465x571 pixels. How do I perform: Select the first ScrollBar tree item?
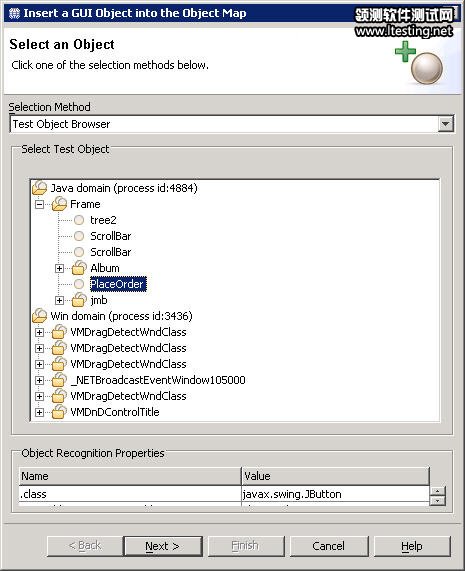pos(111,236)
